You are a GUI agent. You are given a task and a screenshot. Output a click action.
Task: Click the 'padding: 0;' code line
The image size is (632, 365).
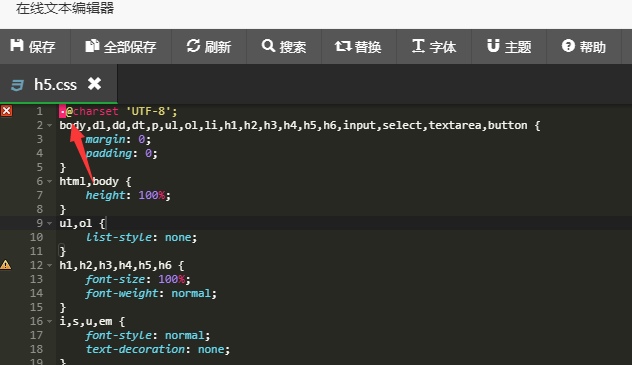(x=121, y=153)
